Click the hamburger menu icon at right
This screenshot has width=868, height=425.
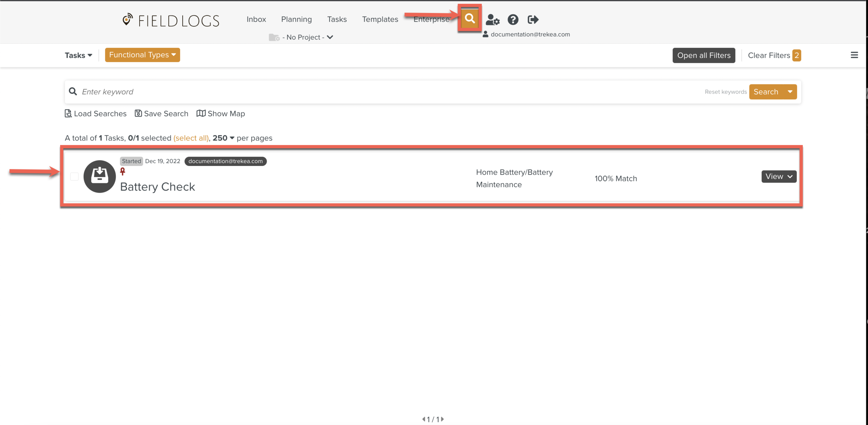(x=854, y=55)
